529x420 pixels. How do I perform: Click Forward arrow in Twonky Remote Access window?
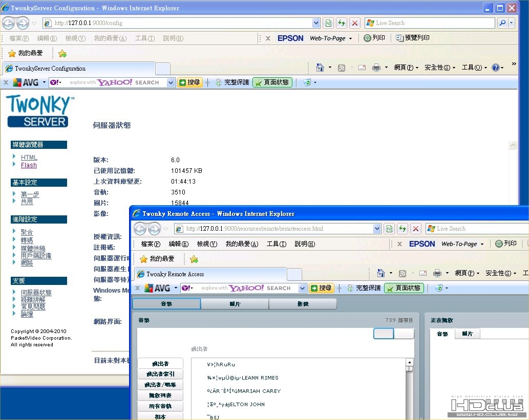(155, 229)
